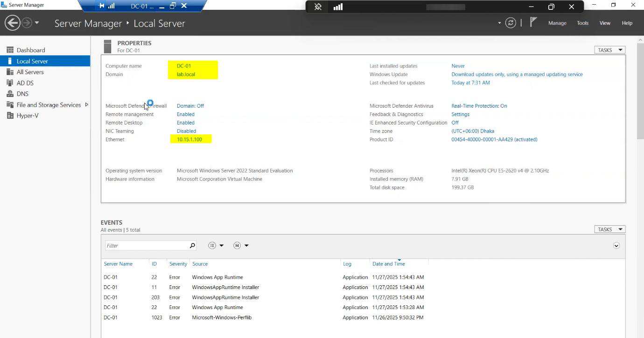Screen dimensions: 644x338
Task: Click the forward navigation arrow
Action: pyautogui.click(x=27, y=23)
